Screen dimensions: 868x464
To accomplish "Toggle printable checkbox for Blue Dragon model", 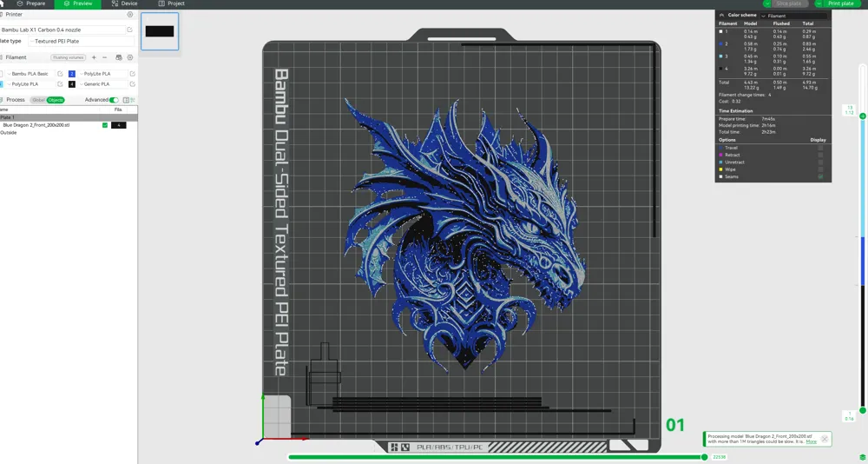I will pyautogui.click(x=105, y=125).
